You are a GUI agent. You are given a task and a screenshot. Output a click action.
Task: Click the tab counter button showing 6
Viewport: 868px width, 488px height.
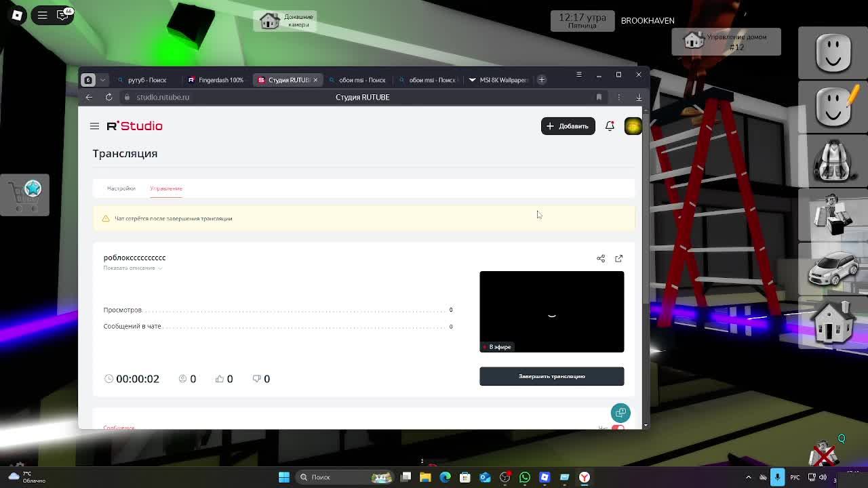pos(88,80)
